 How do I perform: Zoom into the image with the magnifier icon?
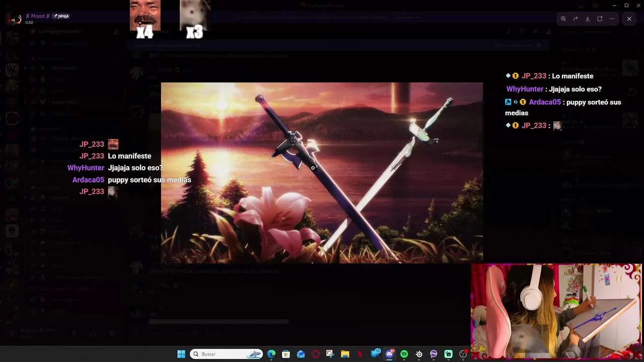point(563,19)
